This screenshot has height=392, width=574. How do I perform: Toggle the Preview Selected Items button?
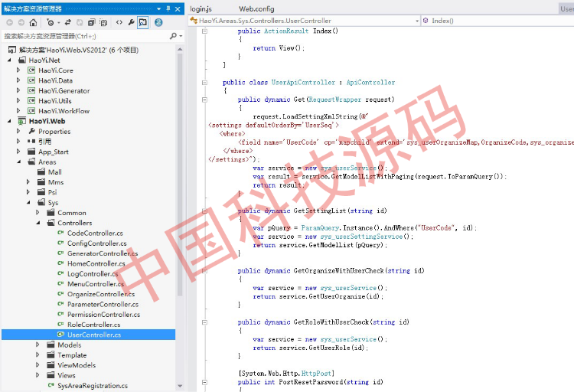143,22
